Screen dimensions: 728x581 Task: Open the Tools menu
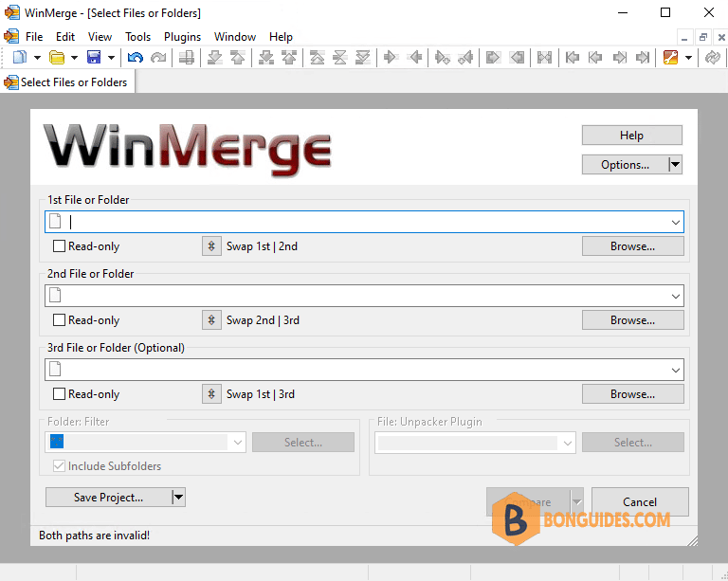137,37
